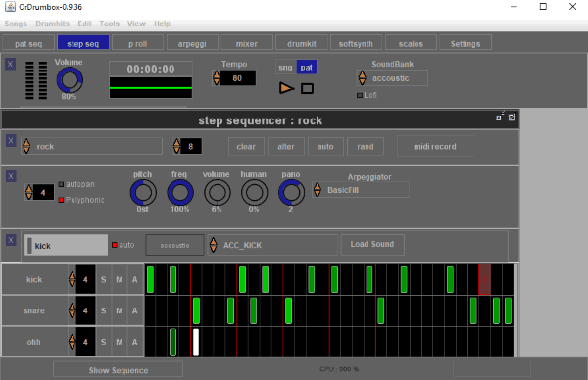Switch to the arpeggi tab

[192, 43]
